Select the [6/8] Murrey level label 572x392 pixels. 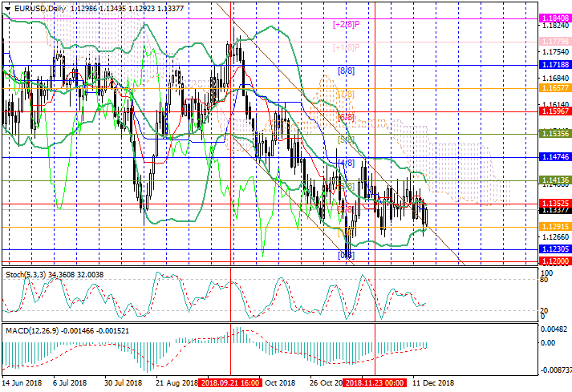coord(346,117)
